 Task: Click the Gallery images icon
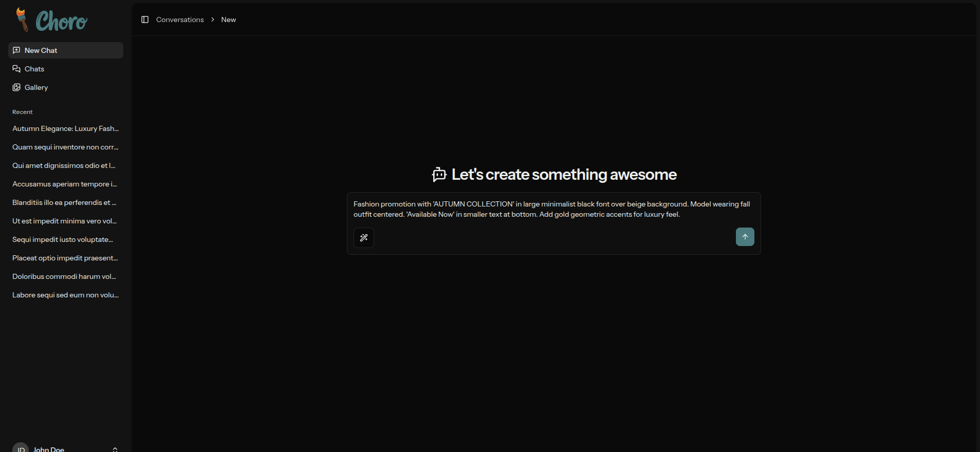coord(16,87)
